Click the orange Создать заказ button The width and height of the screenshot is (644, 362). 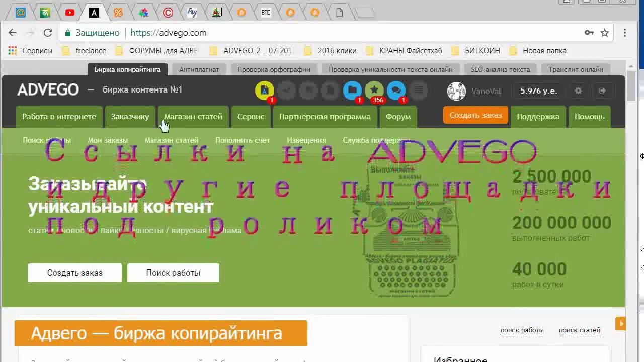[x=475, y=115]
